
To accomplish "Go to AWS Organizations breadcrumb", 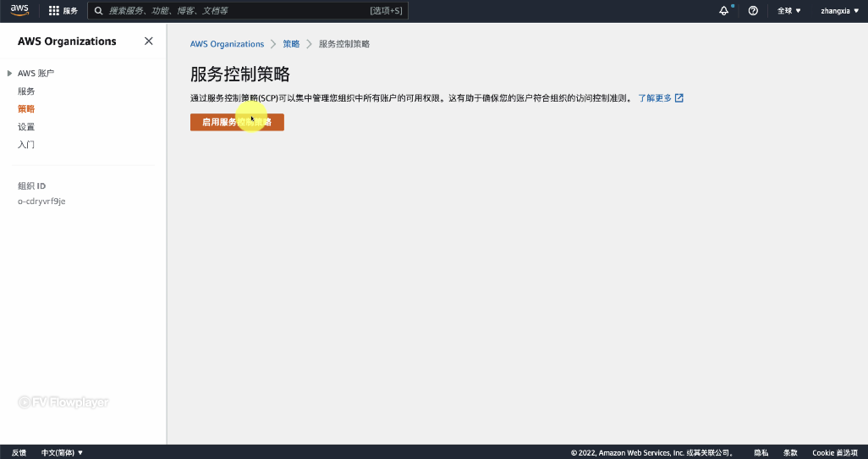I will tap(227, 44).
